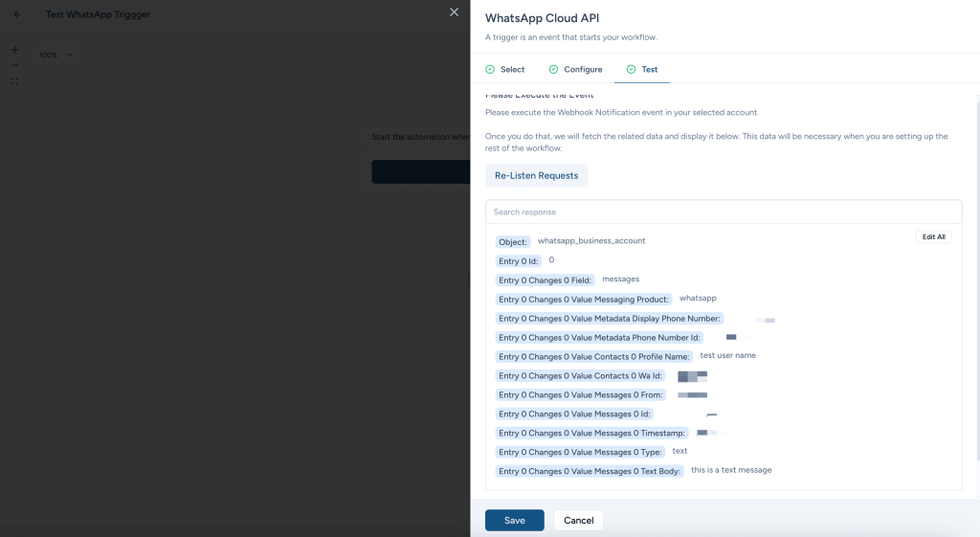980x537 pixels.
Task: Select the Object field label
Action: point(513,242)
